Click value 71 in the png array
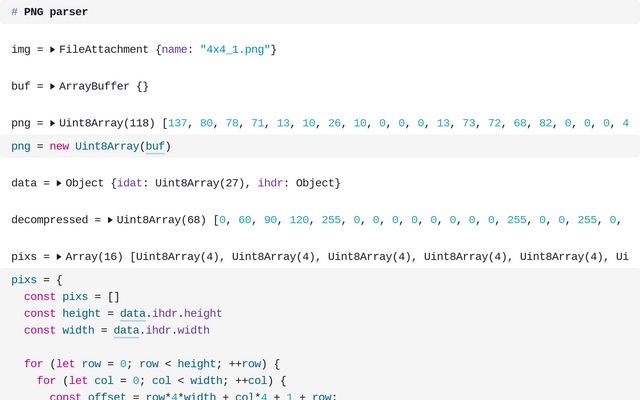The image size is (640, 400). 258,123
